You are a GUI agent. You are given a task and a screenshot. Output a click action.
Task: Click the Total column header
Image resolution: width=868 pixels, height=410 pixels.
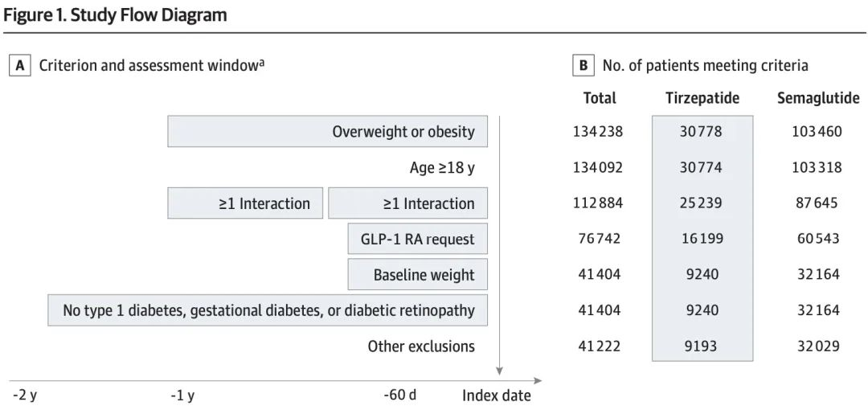600,98
